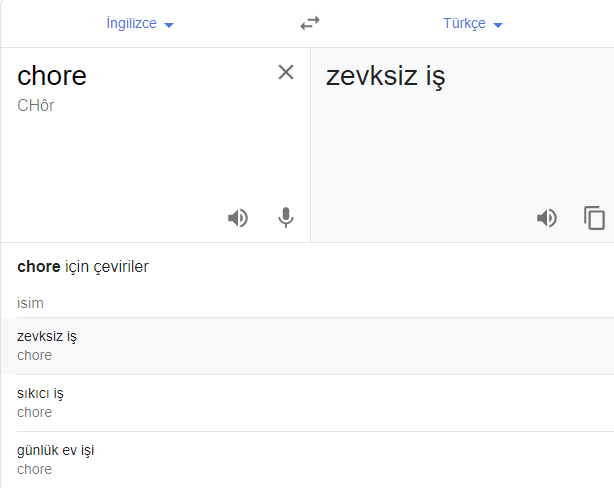Click "chore" back-translation under "sıkıcı iş"
Screen dimensions: 614x488
(x=34, y=412)
